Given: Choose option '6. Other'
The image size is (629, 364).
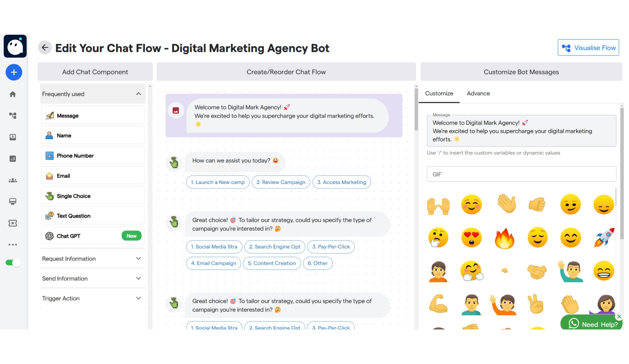Looking at the screenshot, I should click(318, 263).
